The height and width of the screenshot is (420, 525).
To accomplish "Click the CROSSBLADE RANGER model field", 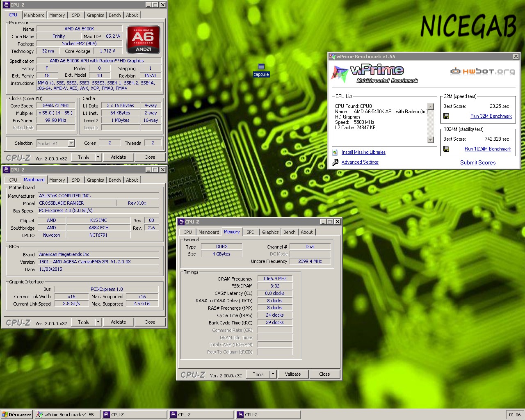I will click(x=76, y=203).
